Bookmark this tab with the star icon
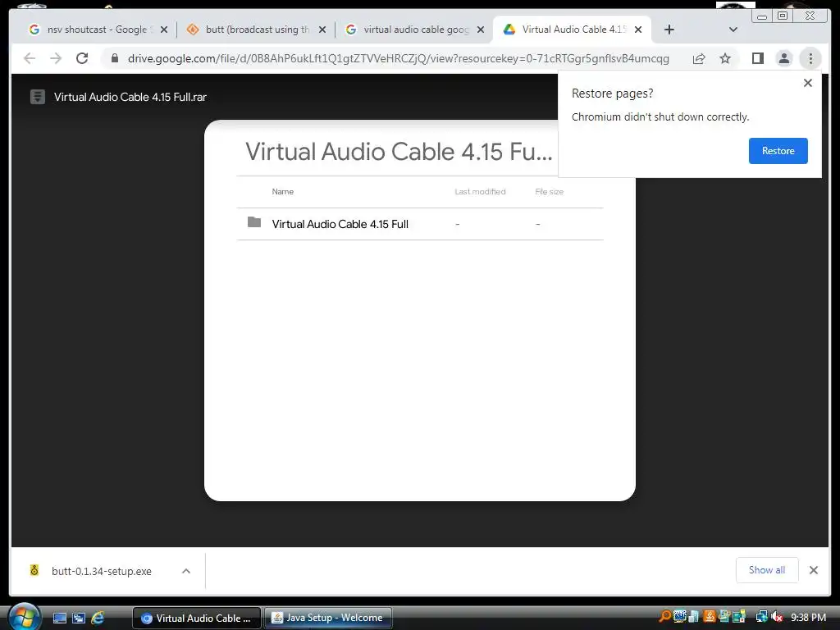The height and width of the screenshot is (630, 840). tap(725, 58)
